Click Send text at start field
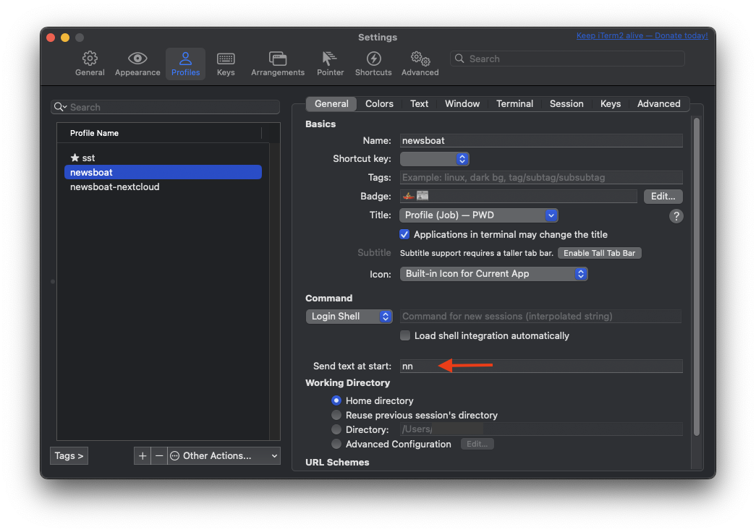This screenshot has height=532, width=756. (x=541, y=366)
